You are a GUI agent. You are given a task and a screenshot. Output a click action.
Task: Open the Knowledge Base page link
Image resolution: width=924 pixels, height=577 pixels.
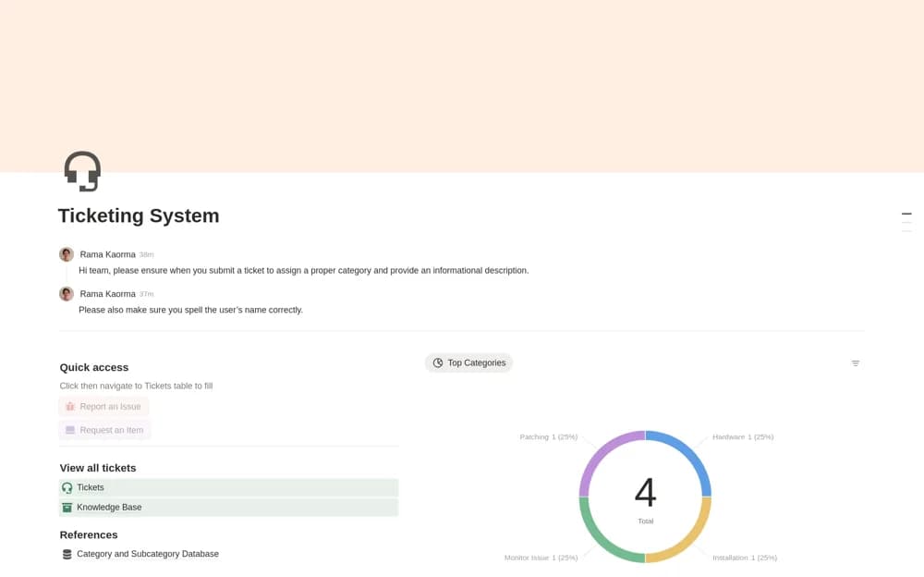pos(228,508)
